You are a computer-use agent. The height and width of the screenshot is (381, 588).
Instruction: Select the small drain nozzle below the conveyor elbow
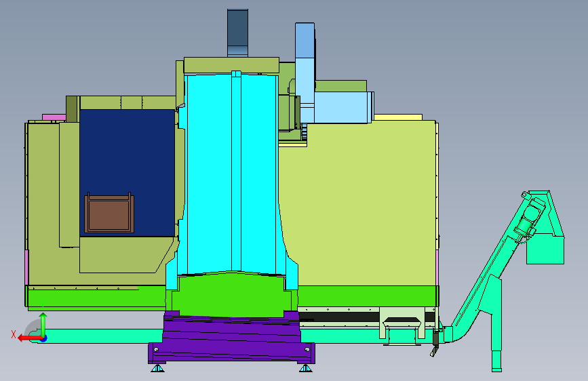point(435,344)
